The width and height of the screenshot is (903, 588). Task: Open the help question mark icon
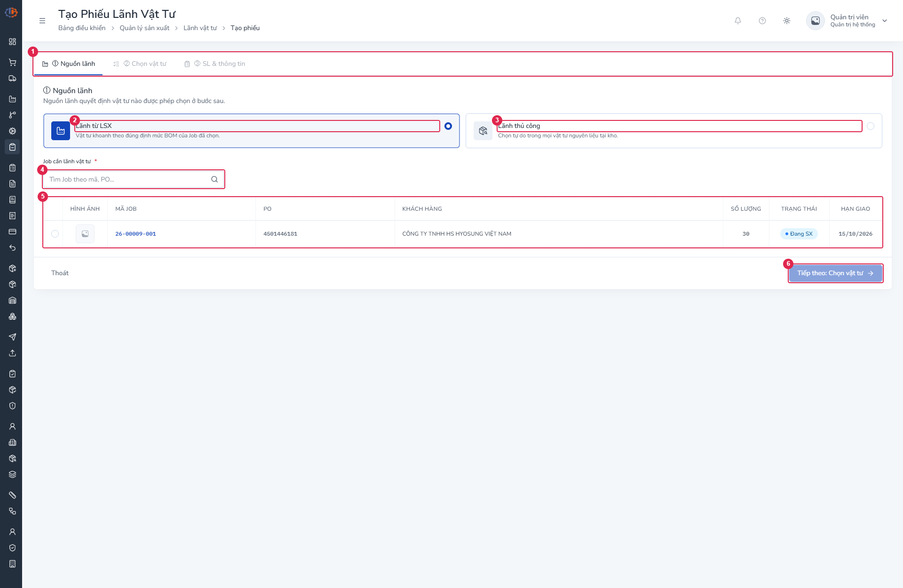[x=762, y=21]
